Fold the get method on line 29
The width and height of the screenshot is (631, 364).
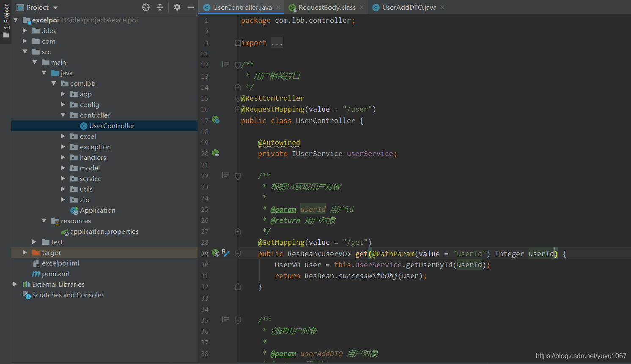click(x=238, y=254)
